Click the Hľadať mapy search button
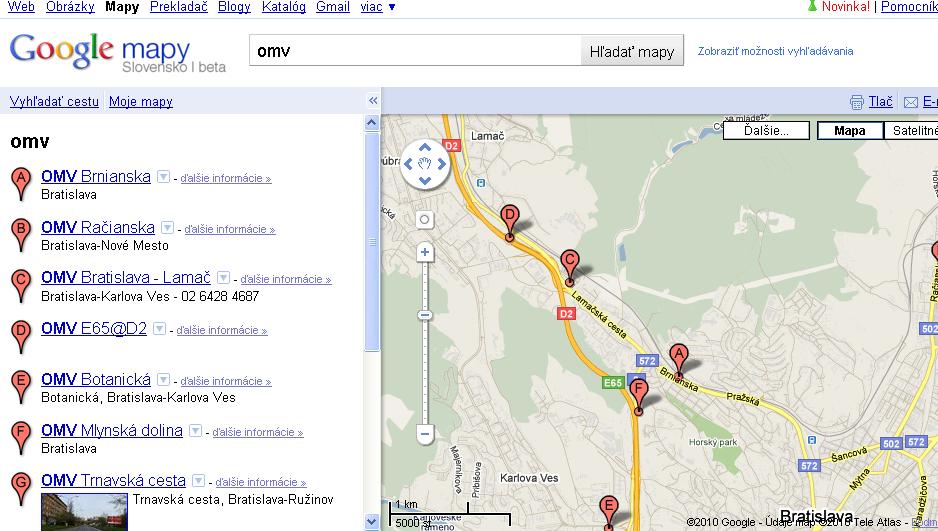 (x=632, y=51)
